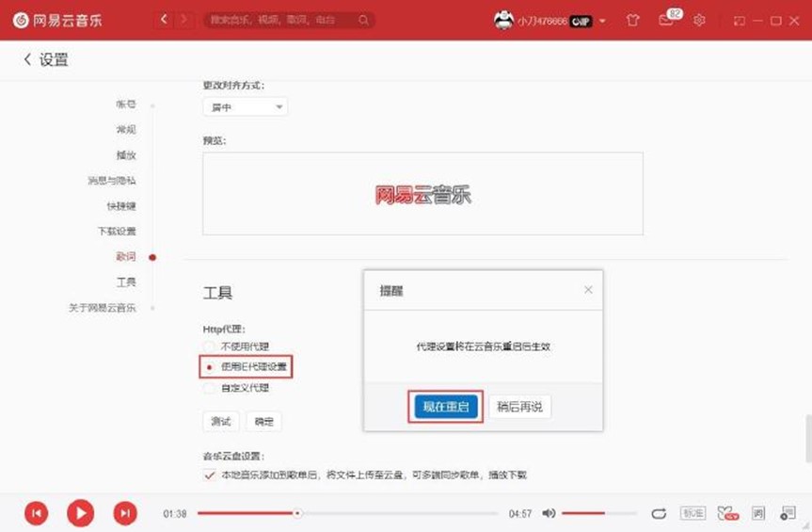Select 下载设置 in settings sidebar
812x532 pixels.
117,231
